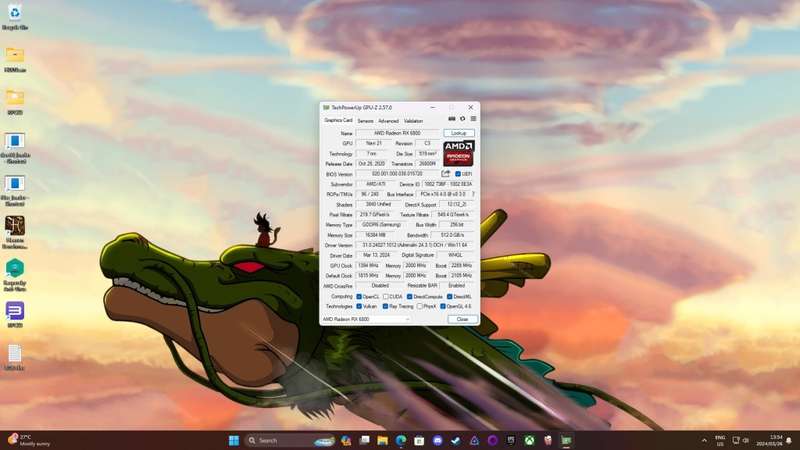Toggle the Vulkan checkbox

359,306
